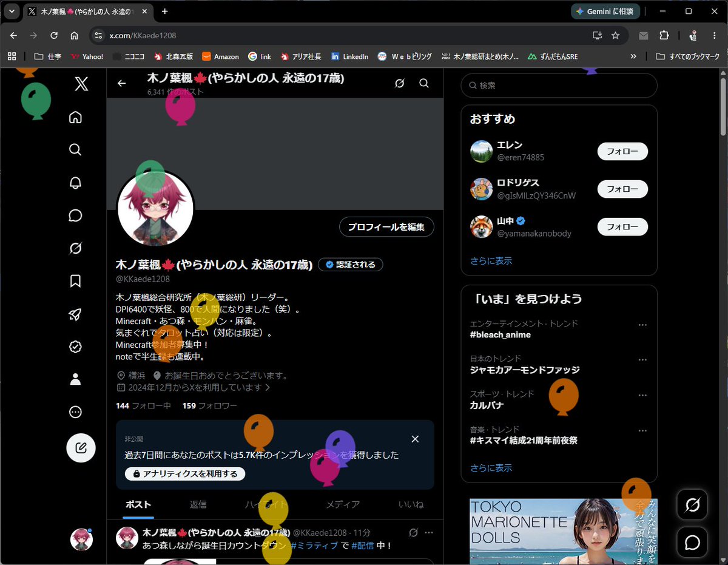The width and height of the screenshot is (728, 565).
Task: Open the post's three-dot more menu
Action: pos(429,532)
